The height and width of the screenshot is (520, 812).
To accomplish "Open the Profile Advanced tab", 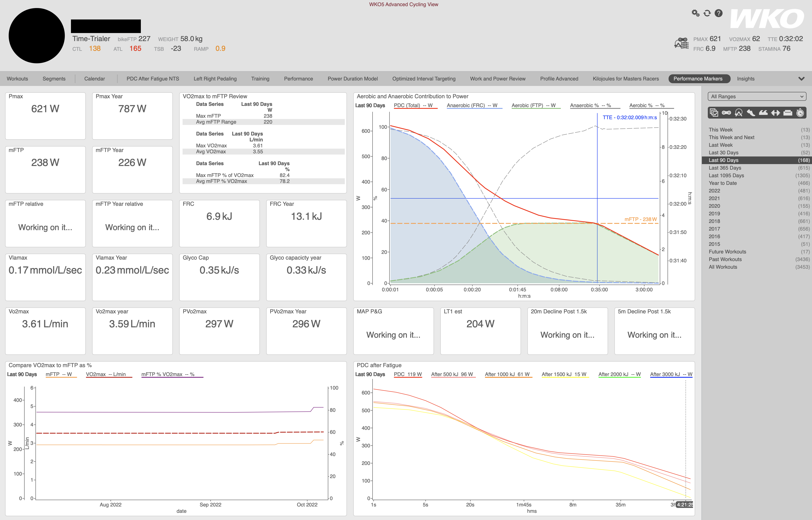I will 559,79.
